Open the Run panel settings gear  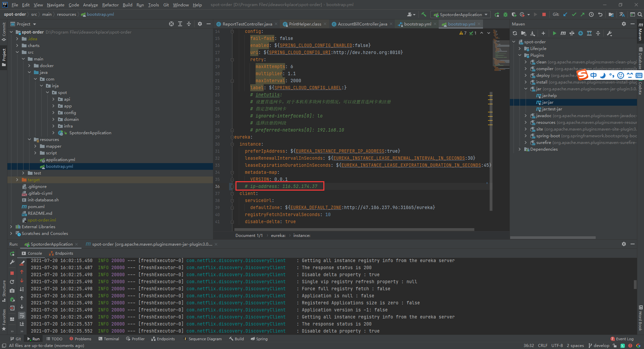pyautogui.click(x=624, y=244)
